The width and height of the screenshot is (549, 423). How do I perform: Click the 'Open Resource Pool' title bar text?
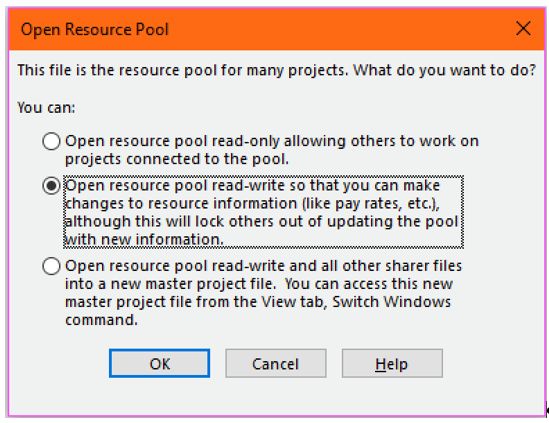point(95,29)
